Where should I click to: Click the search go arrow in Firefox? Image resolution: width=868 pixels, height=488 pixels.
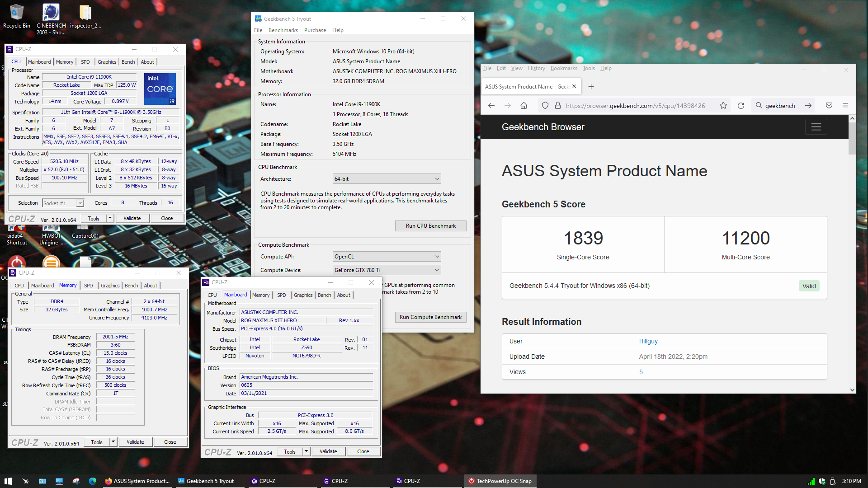(x=808, y=106)
